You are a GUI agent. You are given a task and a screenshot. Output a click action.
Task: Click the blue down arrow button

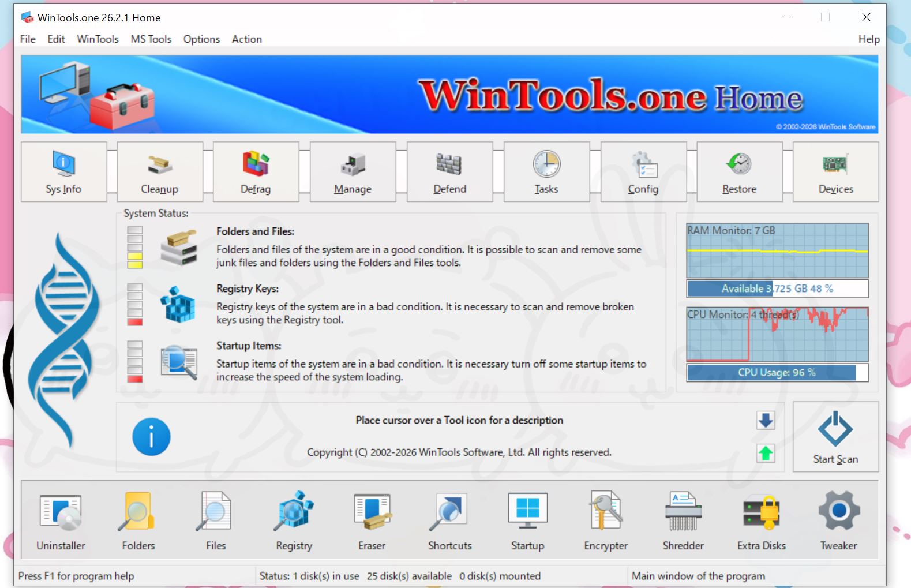tap(766, 421)
